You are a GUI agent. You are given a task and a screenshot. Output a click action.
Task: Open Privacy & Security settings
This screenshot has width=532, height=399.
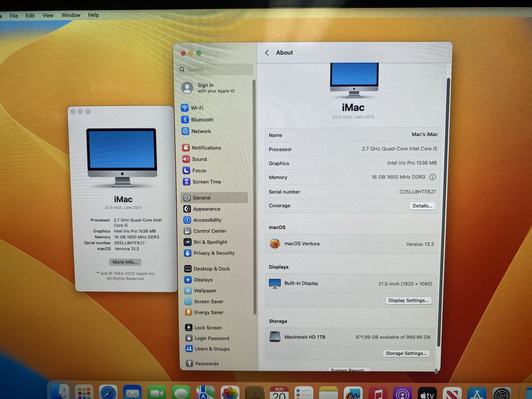pos(209,253)
